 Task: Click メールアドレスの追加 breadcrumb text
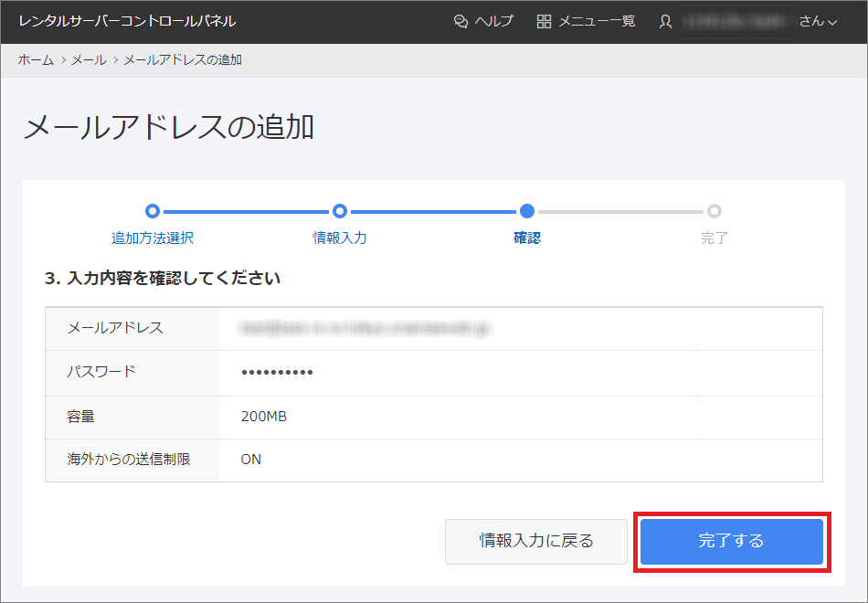(183, 59)
